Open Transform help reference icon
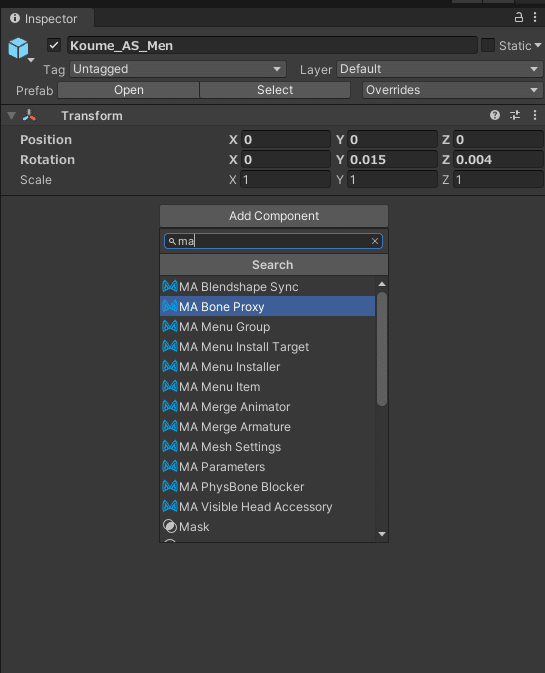545x673 pixels. [x=495, y=115]
